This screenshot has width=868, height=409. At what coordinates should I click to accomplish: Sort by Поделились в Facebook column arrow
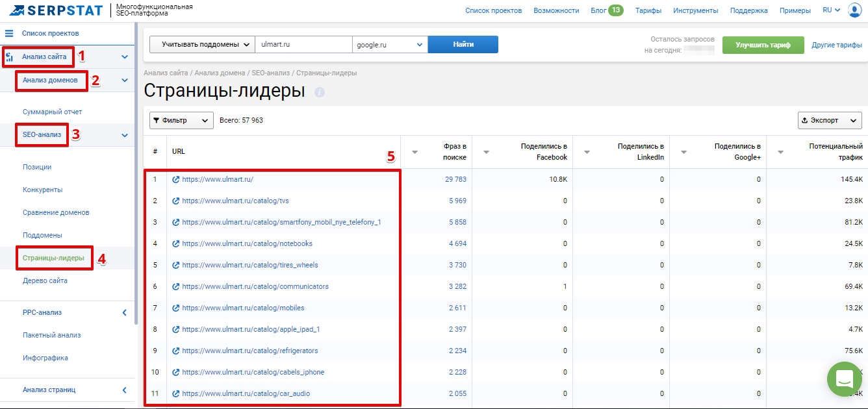tap(486, 153)
